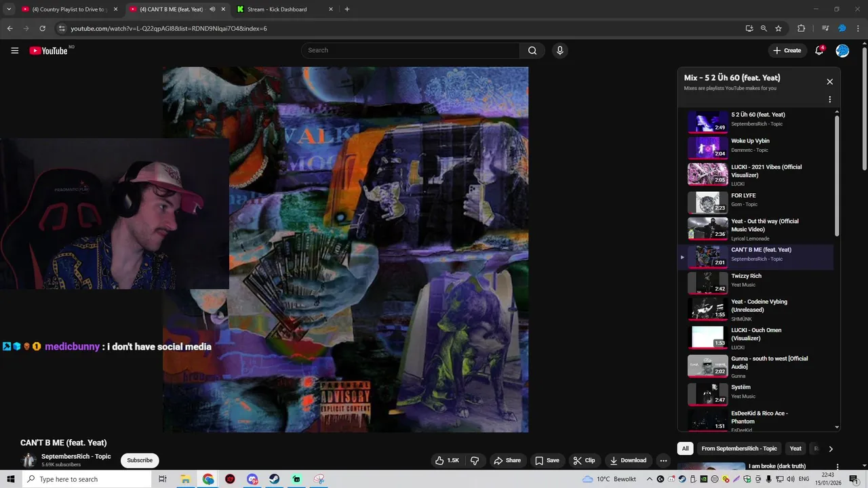Open Mix playlist three-dot options
This screenshot has width=868, height=488.
tap(829, 100)
